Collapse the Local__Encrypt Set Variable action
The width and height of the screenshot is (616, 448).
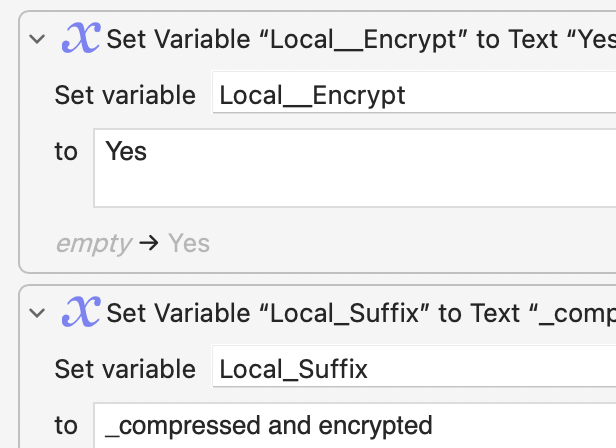click(x=38, y=39)
